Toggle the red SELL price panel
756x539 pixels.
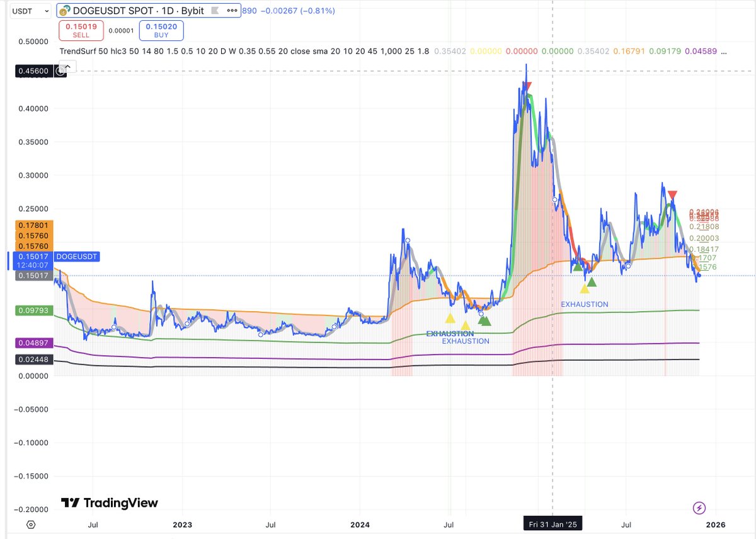coord(81,30)
